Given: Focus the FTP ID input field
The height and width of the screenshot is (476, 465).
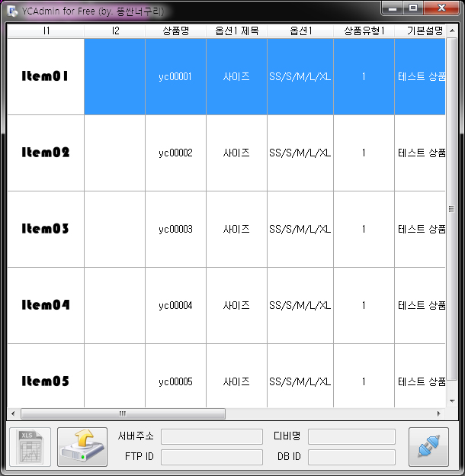Looking at the screenshot, I should click(x=212, y=457).
